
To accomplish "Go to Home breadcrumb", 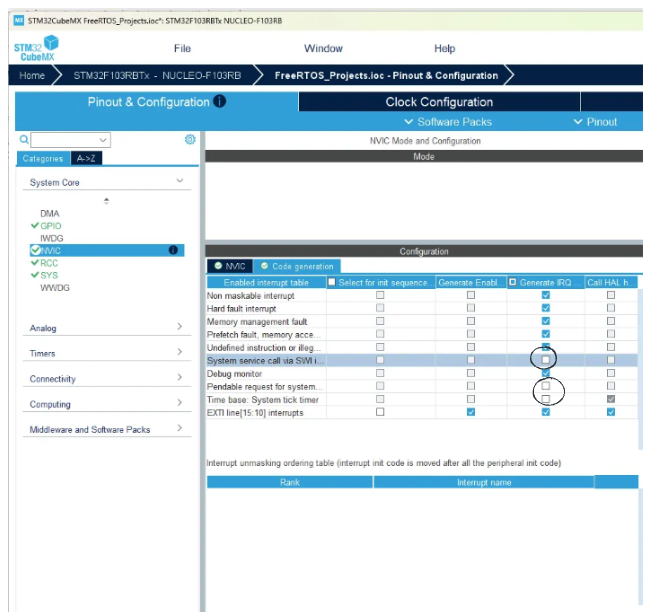I will click(x=32, y=75).
